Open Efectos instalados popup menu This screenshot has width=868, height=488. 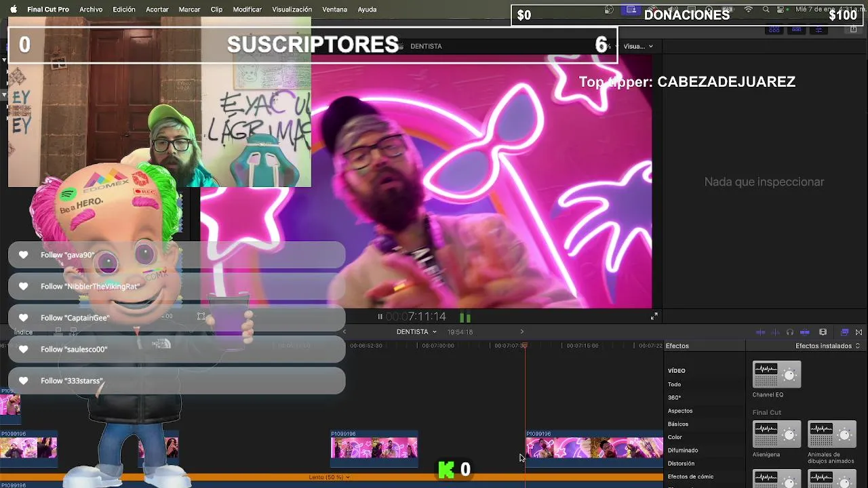click(x=827, y=346)
